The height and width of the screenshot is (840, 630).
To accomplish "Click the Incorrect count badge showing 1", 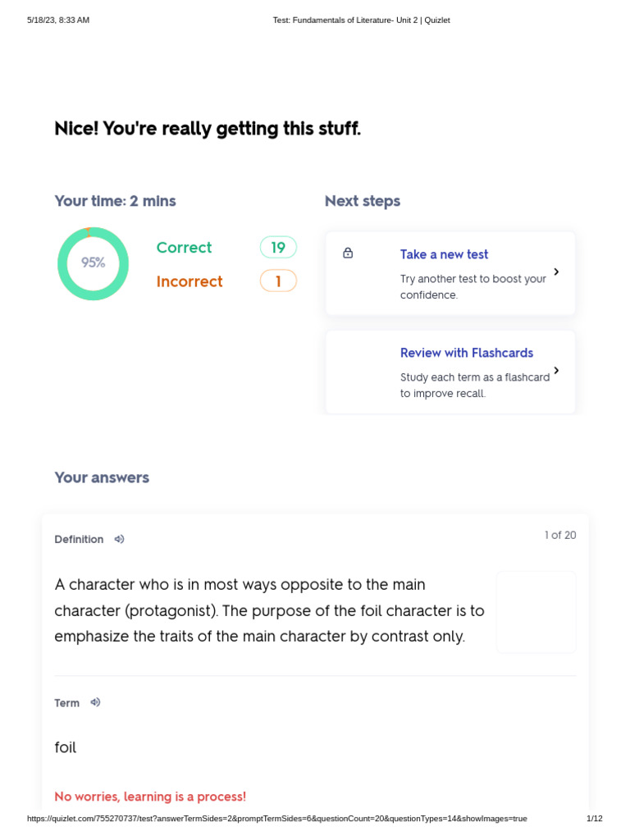I will point(278,281).
